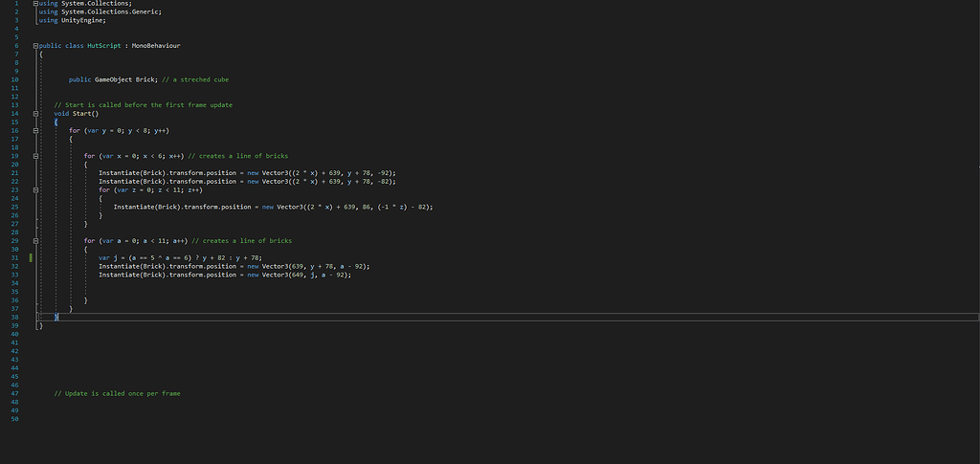The width and height of the screenshot is (980, 464).
Task: Click 'UnityEngine' in the using statement
Action: (x=85, y=20)
